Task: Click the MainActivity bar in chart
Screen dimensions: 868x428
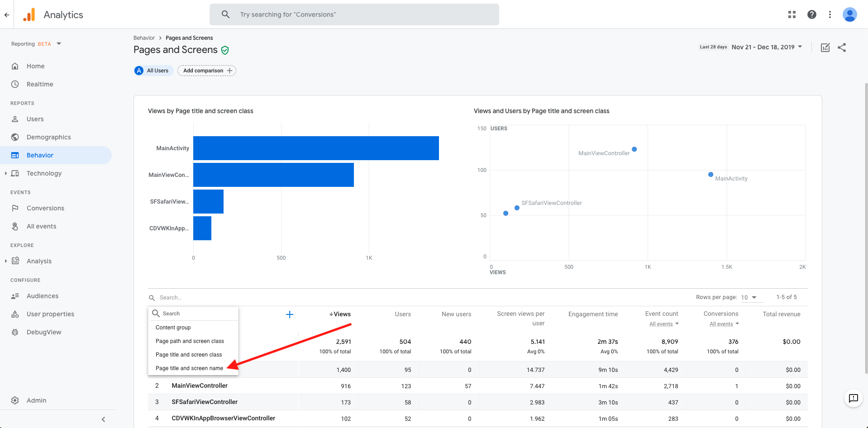Action: 315,148
